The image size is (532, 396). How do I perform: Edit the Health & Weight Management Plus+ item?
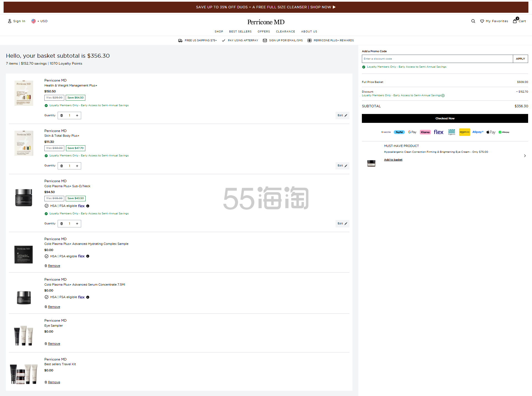click(342, 115)
